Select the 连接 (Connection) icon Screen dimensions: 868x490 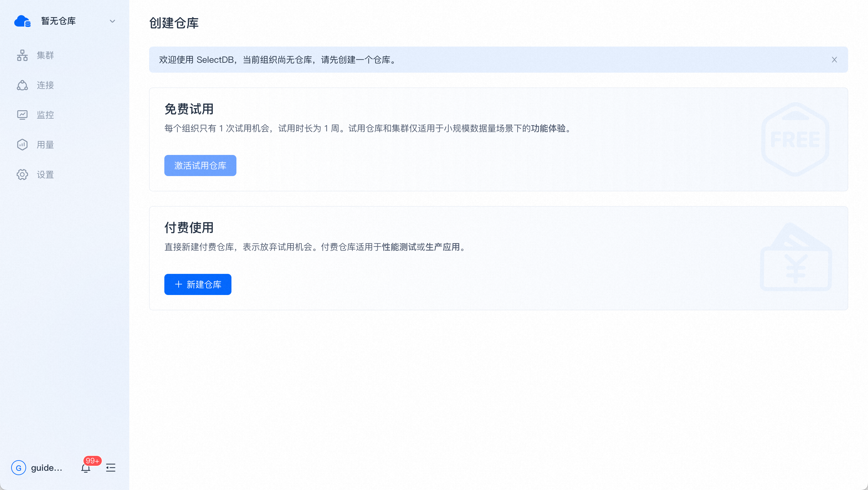pyautogui.click(x=23, y=85)
